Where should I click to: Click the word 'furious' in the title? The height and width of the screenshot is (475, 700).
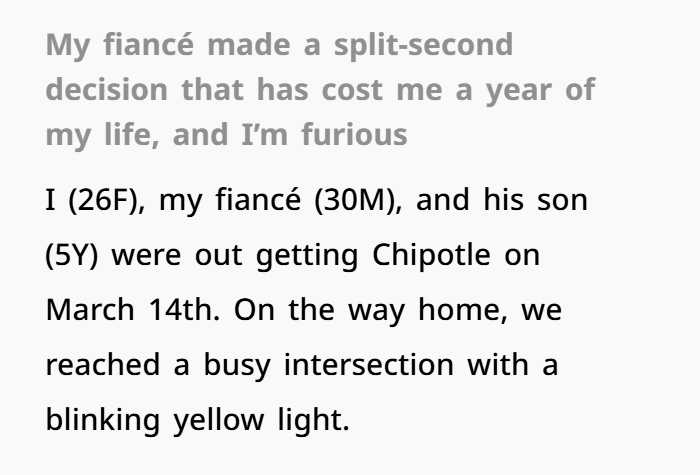(x=354, y=135)
